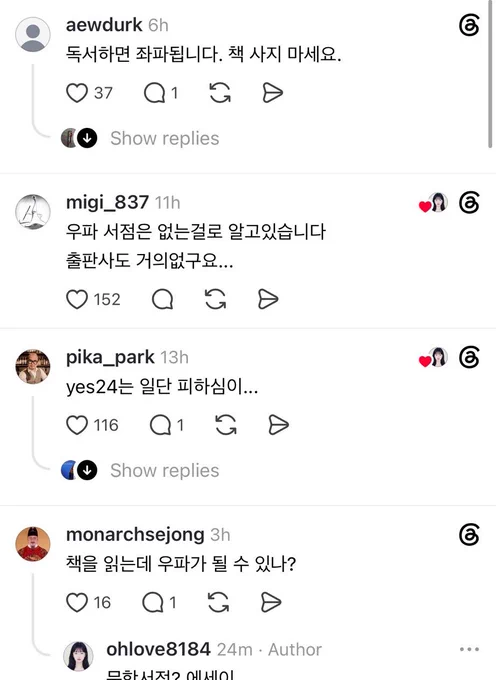Click the page scrollbar on the right
This screenshot has height=680, width=496.
[x=490, y=74]
